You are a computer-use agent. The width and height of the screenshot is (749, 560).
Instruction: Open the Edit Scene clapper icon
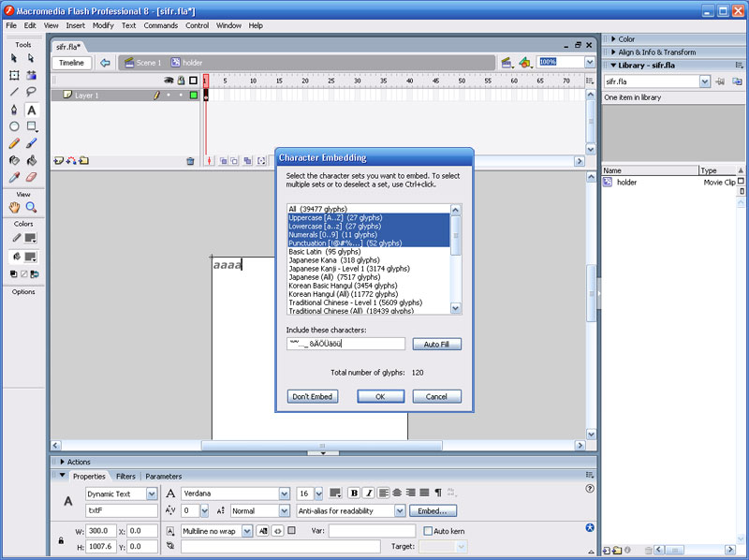point(507,63)
